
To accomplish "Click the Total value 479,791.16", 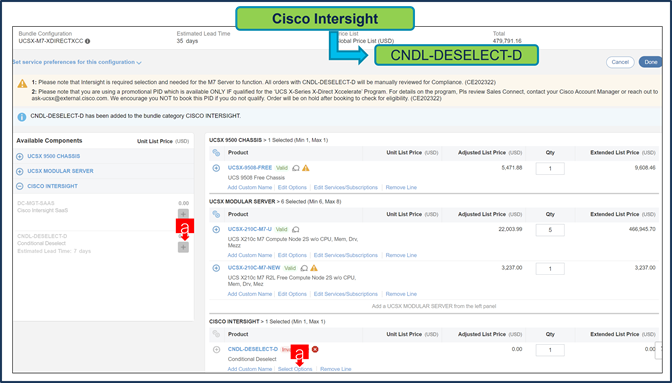I will tap(507, 41).
